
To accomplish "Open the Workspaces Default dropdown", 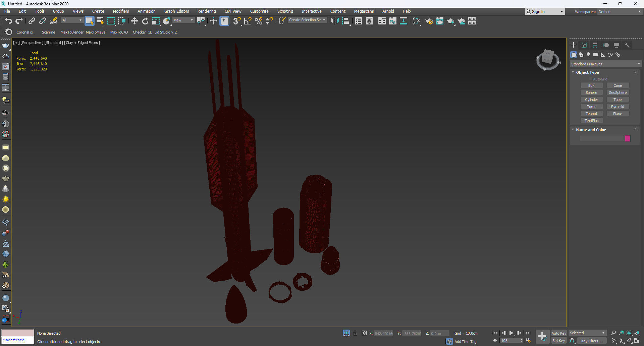I will 620,12.
